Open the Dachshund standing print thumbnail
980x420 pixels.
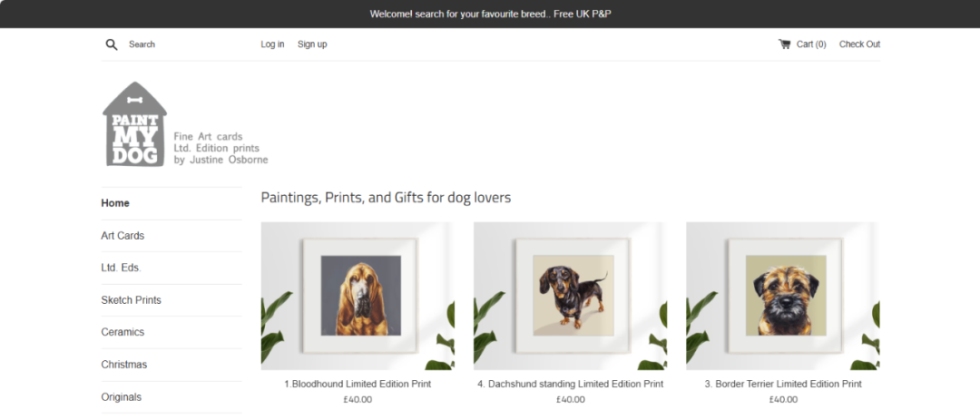pyautogui.click(x=570, y=296)
